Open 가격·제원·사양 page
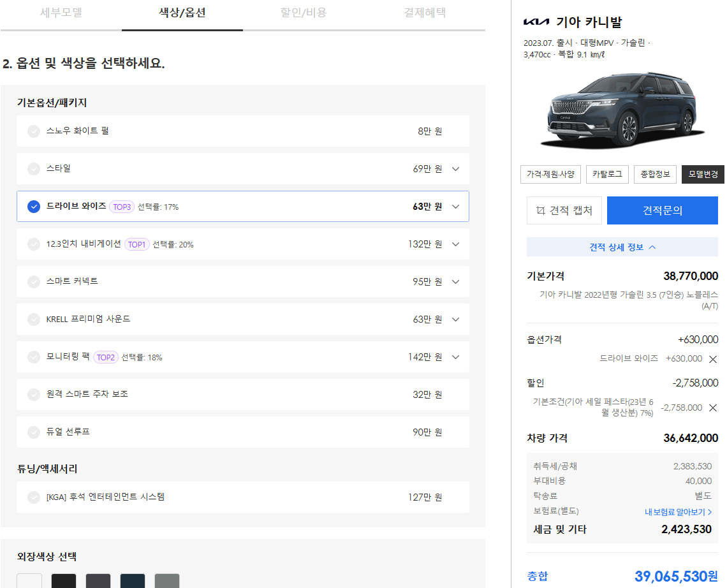The image size is (727, 588). [550, 174]
